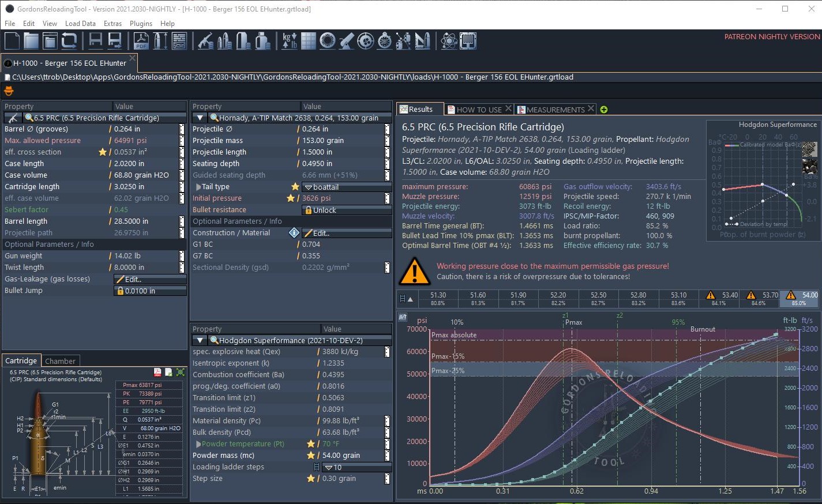Open the cartridge dimensions bullet-height icon
The image size is (822, 504).
tap(160, 41)
